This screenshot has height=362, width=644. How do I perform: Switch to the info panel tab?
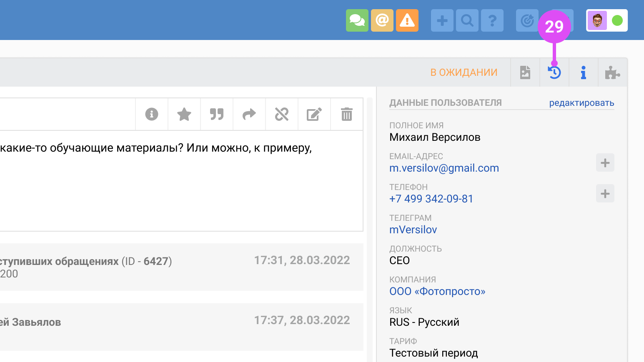pos(583,73)
